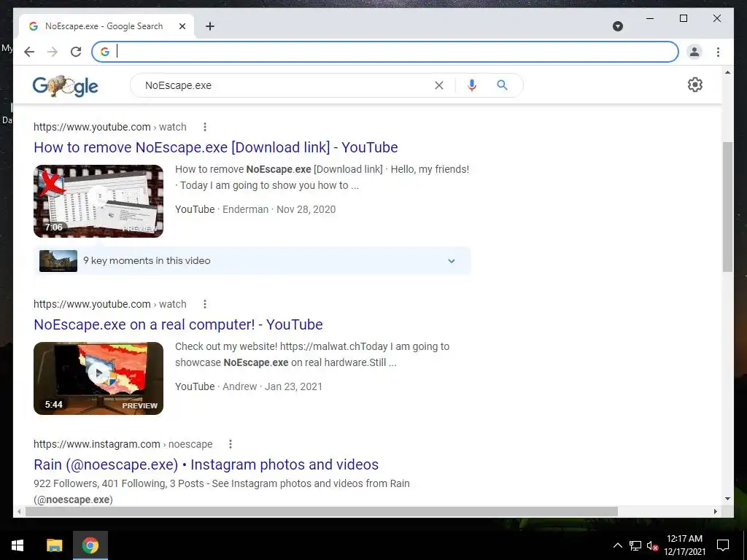Open Google quick settings gear icon

pyautogui.click(x=695, y=85)
